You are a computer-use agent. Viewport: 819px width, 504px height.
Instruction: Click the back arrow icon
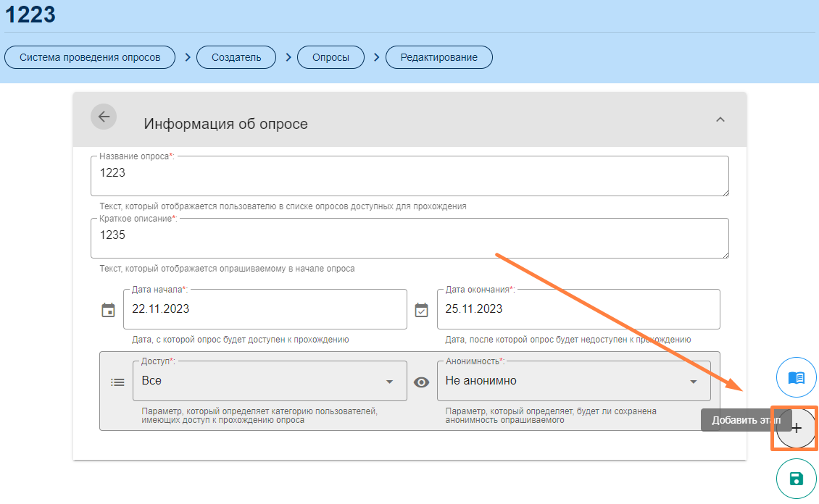click(x=104, y=117)
